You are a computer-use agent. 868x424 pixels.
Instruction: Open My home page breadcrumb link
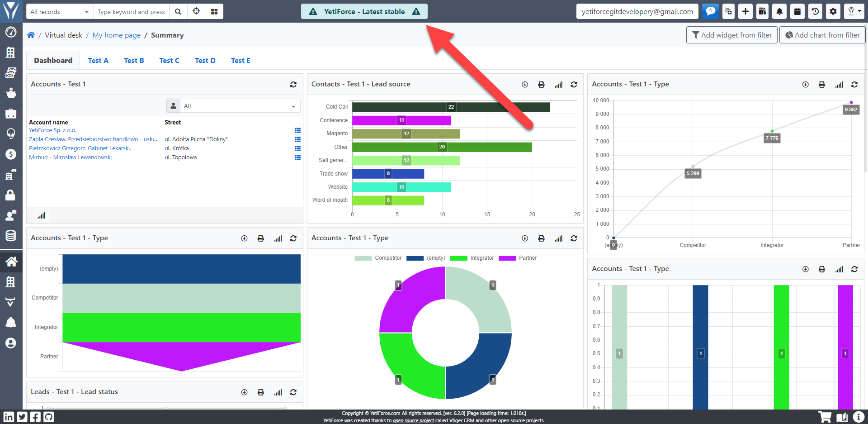coord(117,35)
